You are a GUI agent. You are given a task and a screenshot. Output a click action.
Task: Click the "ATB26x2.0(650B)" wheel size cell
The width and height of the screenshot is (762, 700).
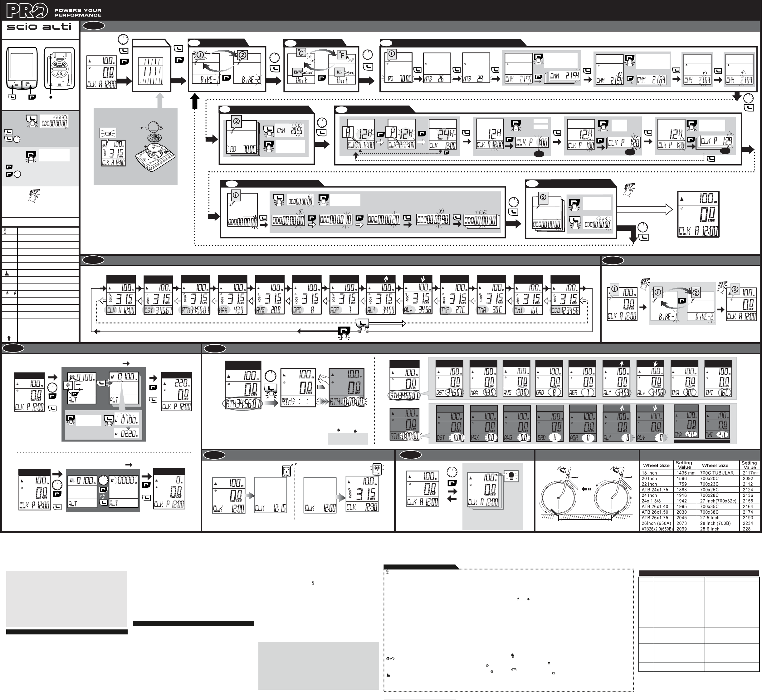tap(657, 529)
